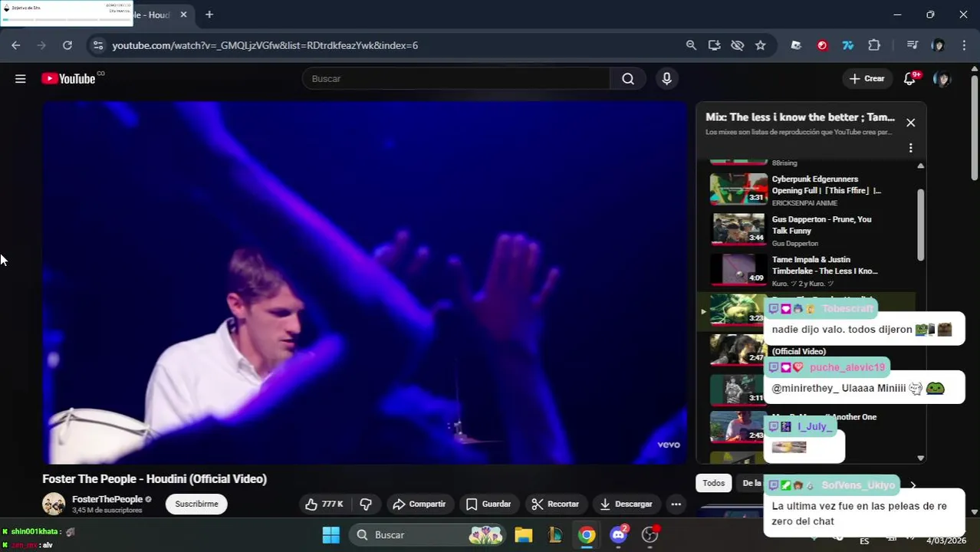
Task: Click ERICKSENPAI ANIME channel text
Action: click(x=804, y=203)
